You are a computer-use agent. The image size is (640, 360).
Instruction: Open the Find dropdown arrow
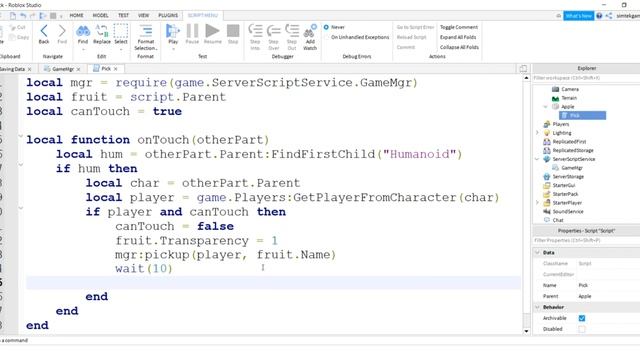83,49
